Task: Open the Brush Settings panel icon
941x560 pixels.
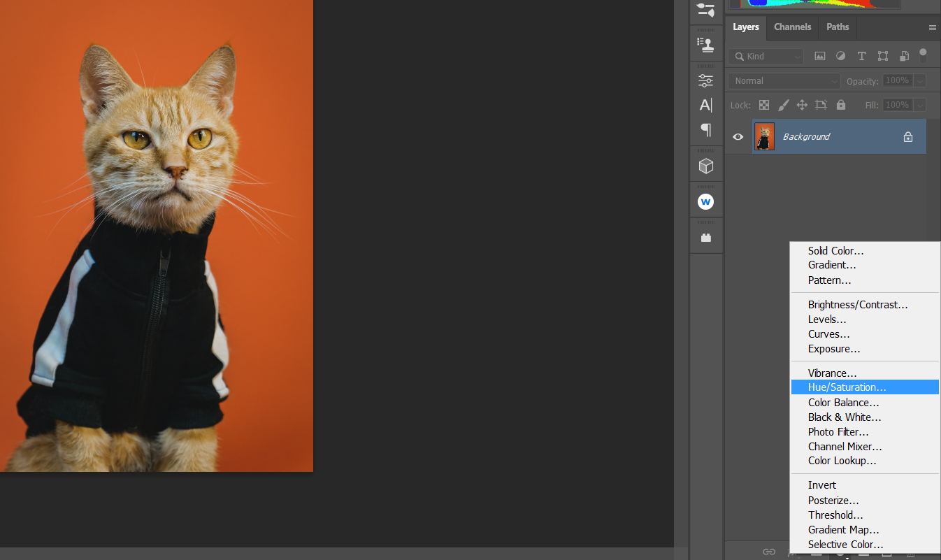Action: pos(706,10)
